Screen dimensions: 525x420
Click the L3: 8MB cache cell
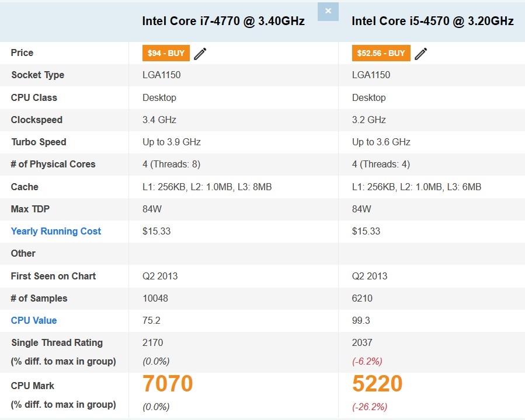tap(207, 187)
